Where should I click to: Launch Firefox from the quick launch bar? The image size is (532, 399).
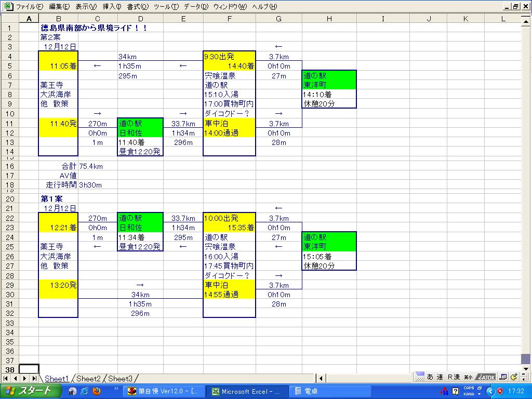tap(96, 391)
